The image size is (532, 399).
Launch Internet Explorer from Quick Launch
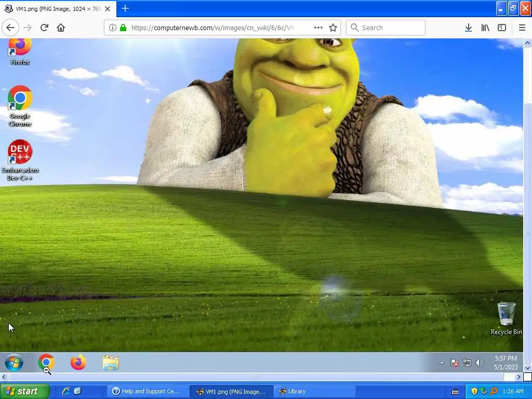click(x=66, y=391)
